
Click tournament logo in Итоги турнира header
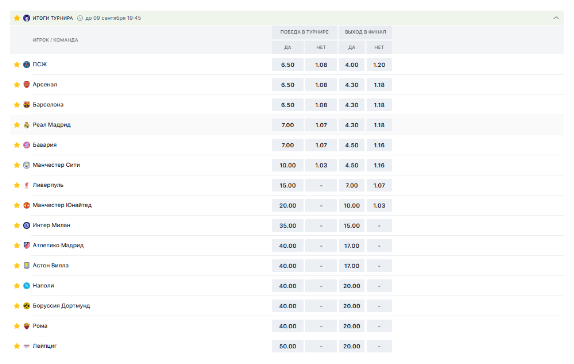point(26,18)
